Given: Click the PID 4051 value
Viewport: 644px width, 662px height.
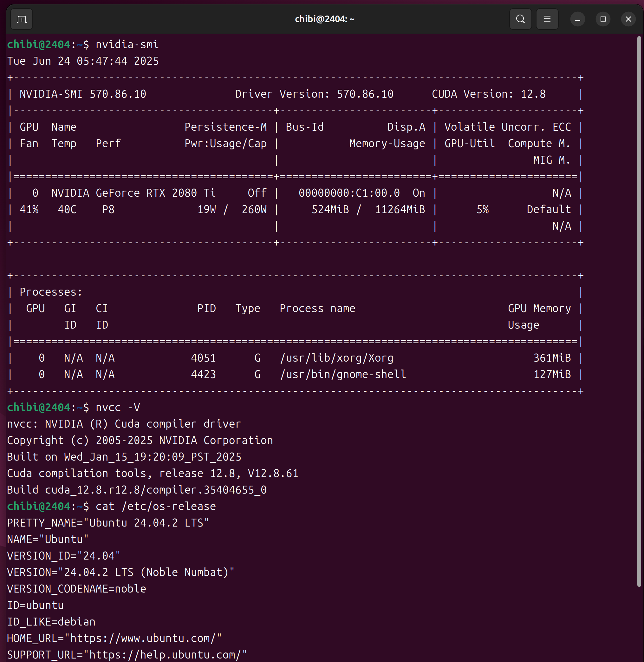Looking at the screenshot, I should [203, 358].
